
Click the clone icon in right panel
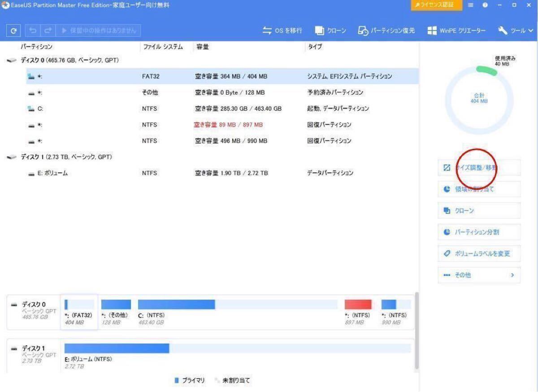(x=447, y=211)
